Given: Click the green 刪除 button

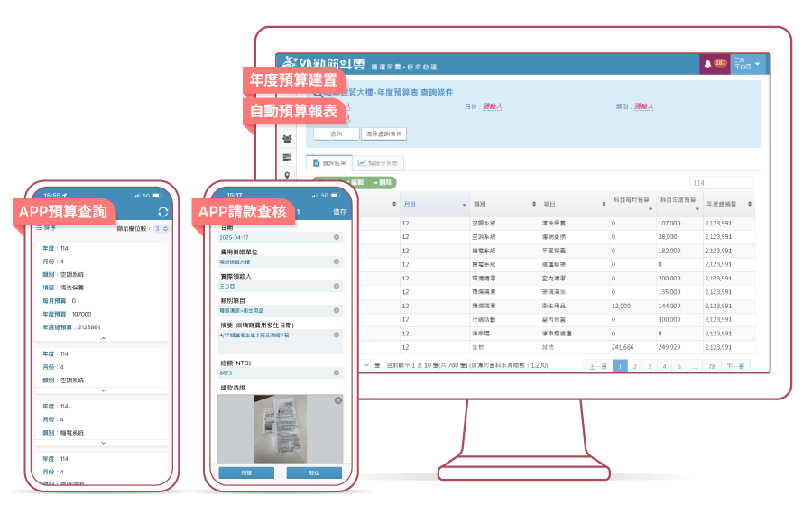Looking at the screenshot, I should (x=383, y=183).
